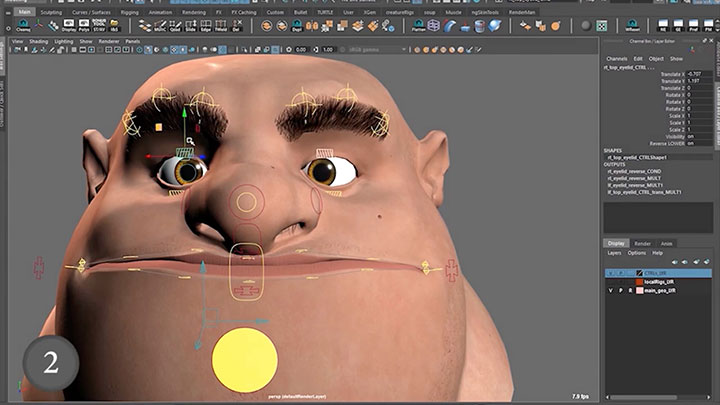Open the Lighting panel menu
Screen dimensions: 720x405
coord(63,41)
